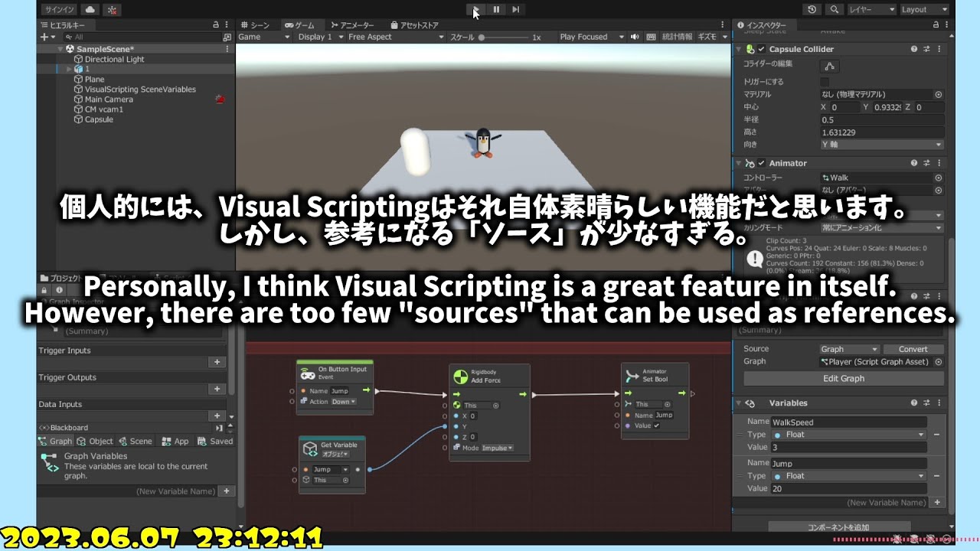
Task: Click the Convert button
Action: point(913,349)
